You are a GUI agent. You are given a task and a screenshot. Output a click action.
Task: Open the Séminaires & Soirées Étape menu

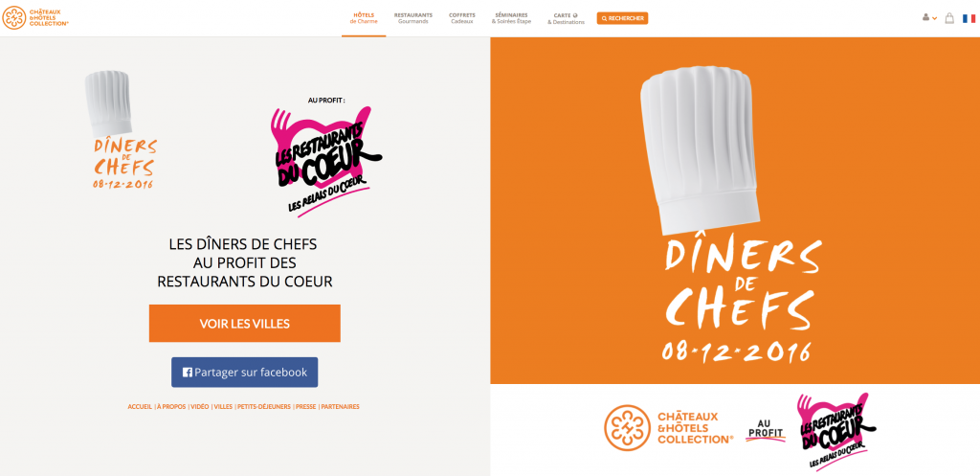511,18
